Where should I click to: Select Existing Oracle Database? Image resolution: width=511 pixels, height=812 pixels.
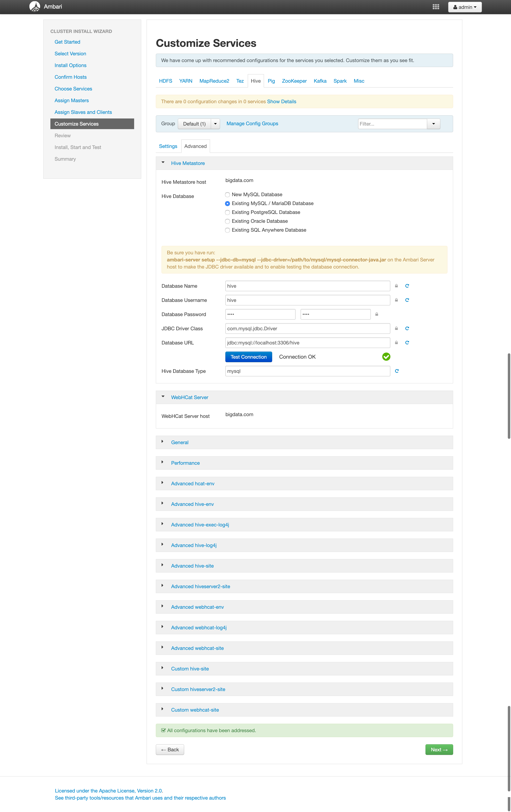pos(227,221)
